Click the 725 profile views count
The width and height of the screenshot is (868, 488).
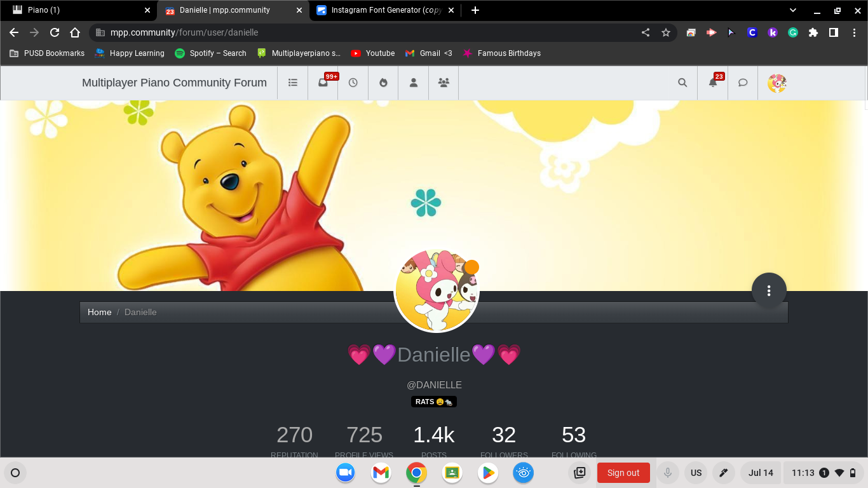364,435
